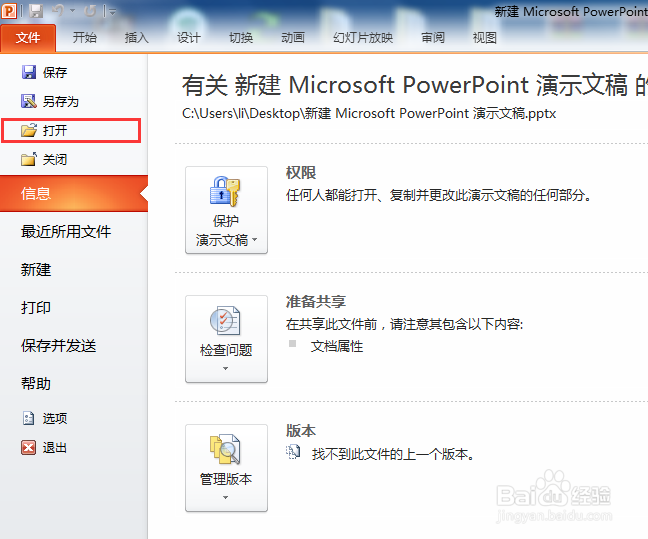Click the 保护演示文稿 lock-and-key button

226,210
